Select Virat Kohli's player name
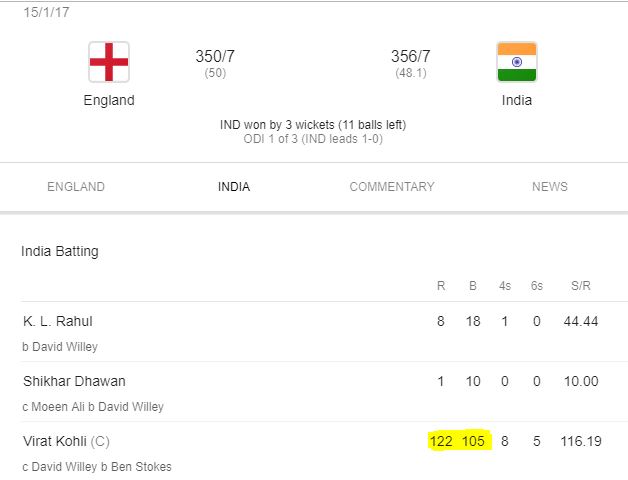628x480 pixels. (x=56, y=441)
